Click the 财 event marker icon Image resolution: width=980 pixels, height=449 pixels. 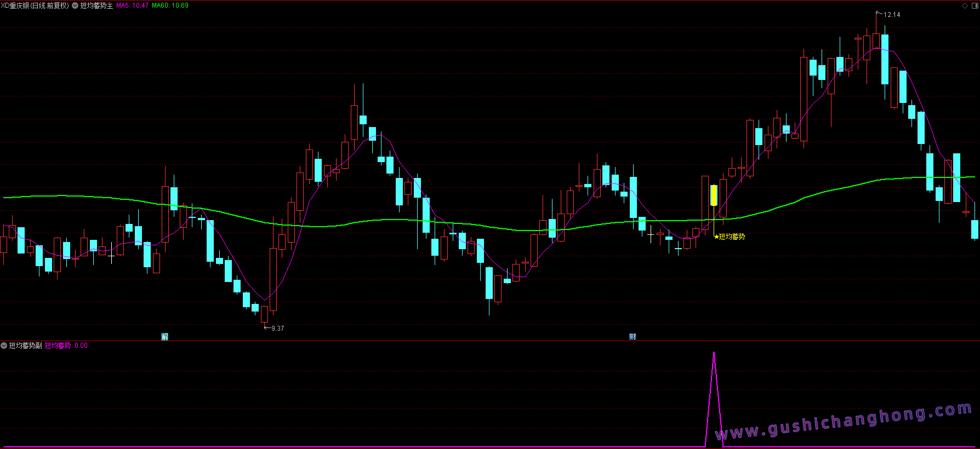(633, 336)
